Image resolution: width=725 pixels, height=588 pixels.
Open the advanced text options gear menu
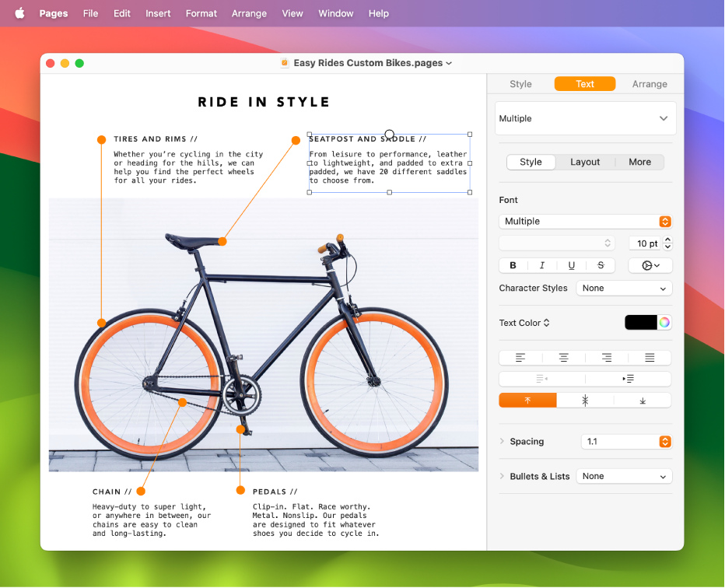point(650,265)
